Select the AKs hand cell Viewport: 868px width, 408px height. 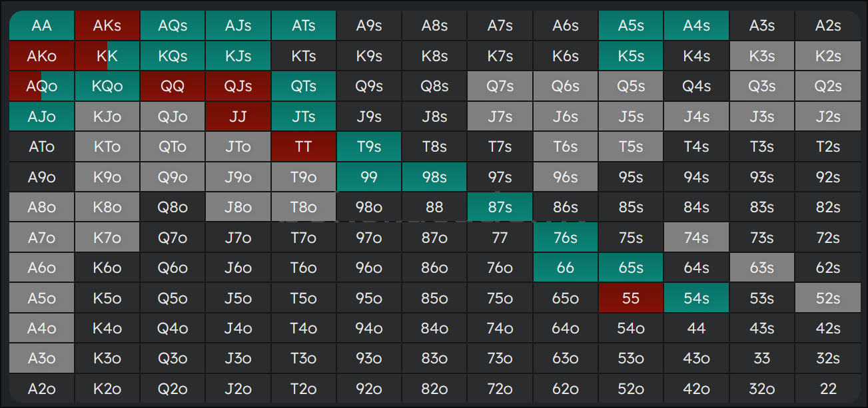coord(107,26)
